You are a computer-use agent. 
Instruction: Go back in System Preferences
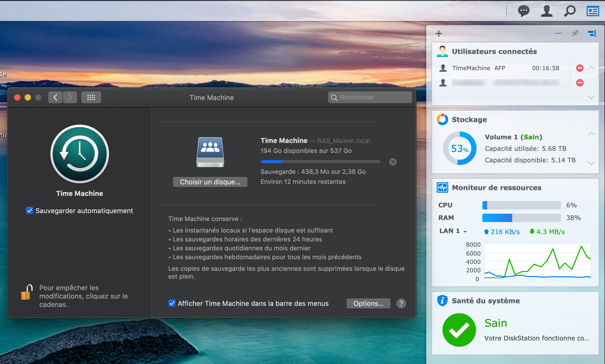coord(55,98)
